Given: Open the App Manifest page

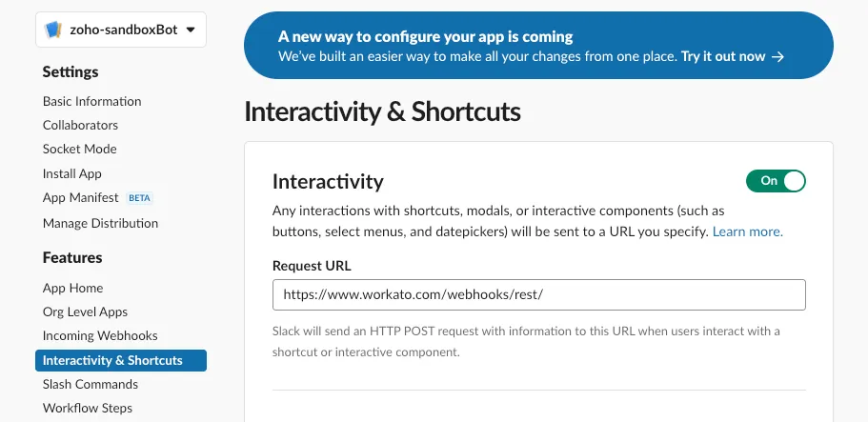Looking at the screenshot, I should coord(80,198).
